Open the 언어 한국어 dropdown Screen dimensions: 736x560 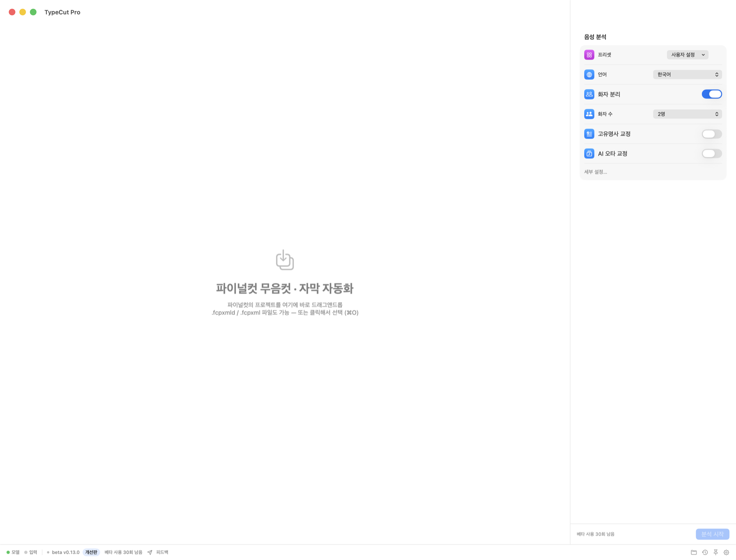(687, 74)
